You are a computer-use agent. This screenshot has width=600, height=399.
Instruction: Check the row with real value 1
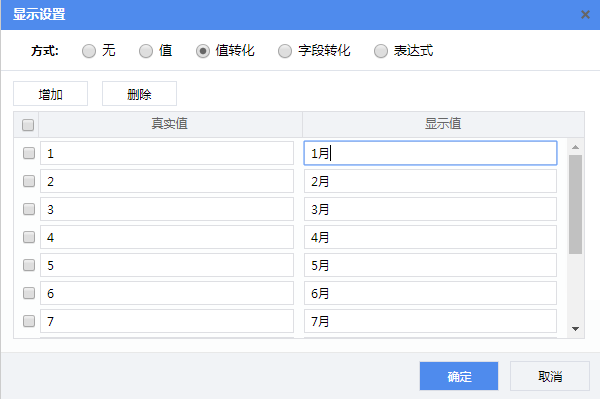29,153
